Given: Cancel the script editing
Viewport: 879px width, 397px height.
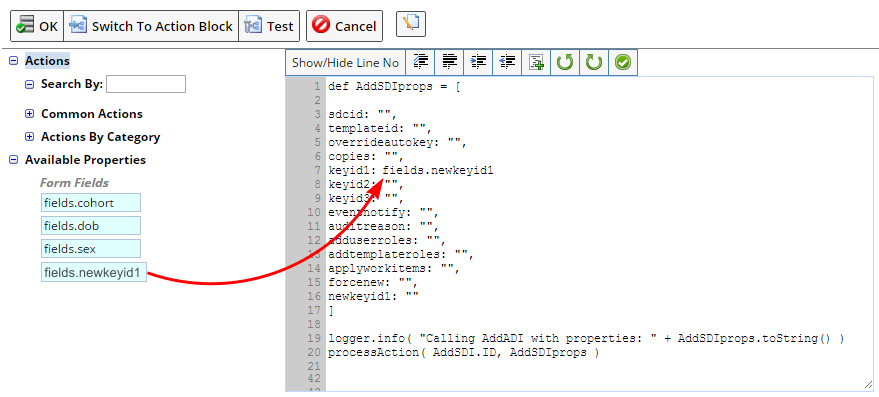Looking at the screenshot, I should point(344,26).
